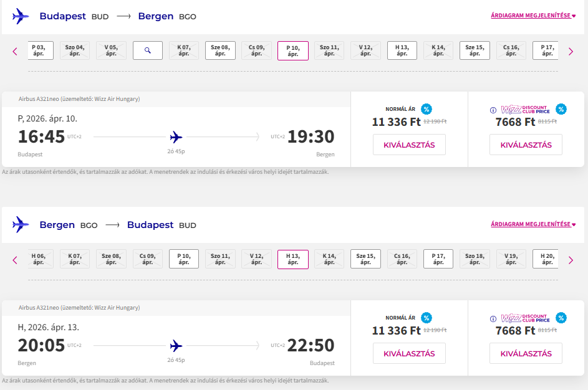
Task: Click the percent badge next to the outbound Normál ár
Action: pyautogui.click(x=427, y=109)
